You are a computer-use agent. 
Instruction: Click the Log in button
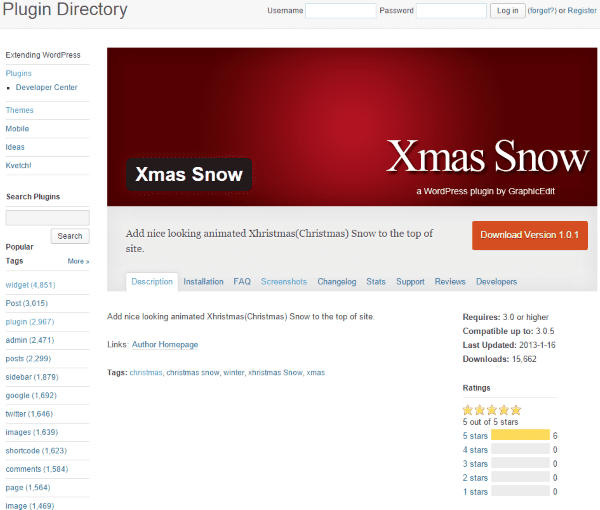[x=507, y=11]
